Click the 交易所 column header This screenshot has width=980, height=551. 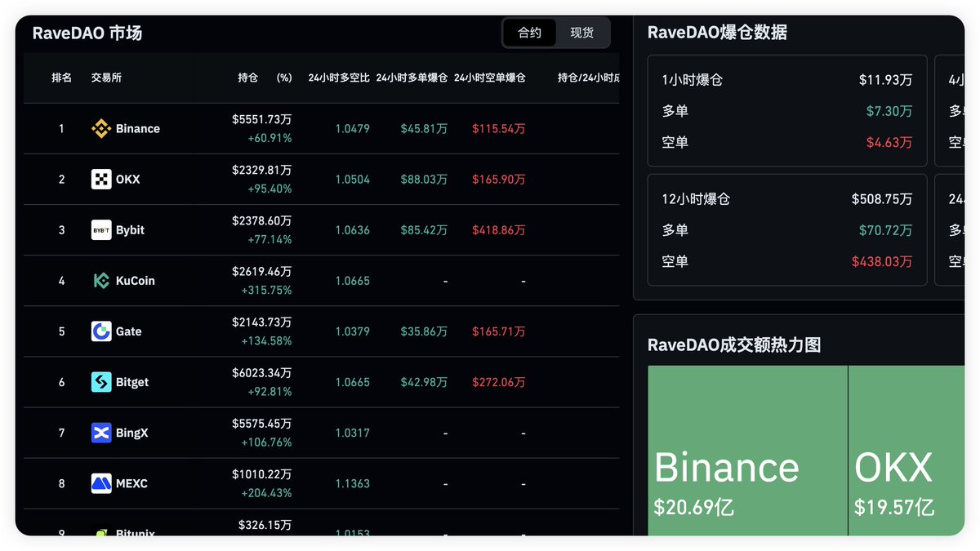(x=106, y=78)
